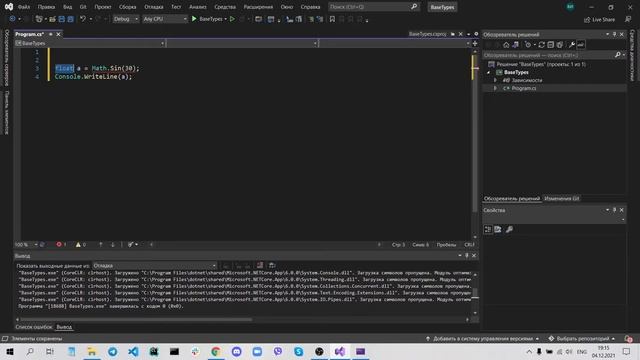Close the Program.cs tab
The image size is (640, 360).
[58, 34]
